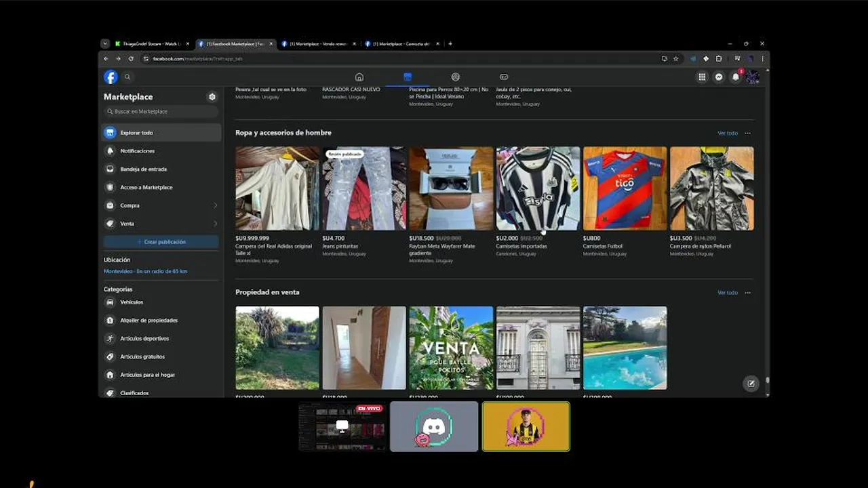Open the Vehículos category

(162, 302)
